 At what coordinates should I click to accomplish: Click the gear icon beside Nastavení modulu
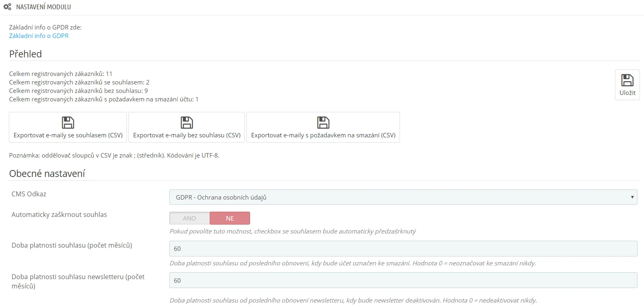point(7,7)
